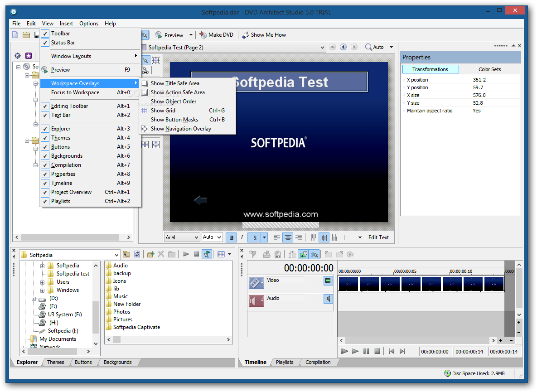
Task: Go up one folder in Explorer
Action: [x=126, y=254]
